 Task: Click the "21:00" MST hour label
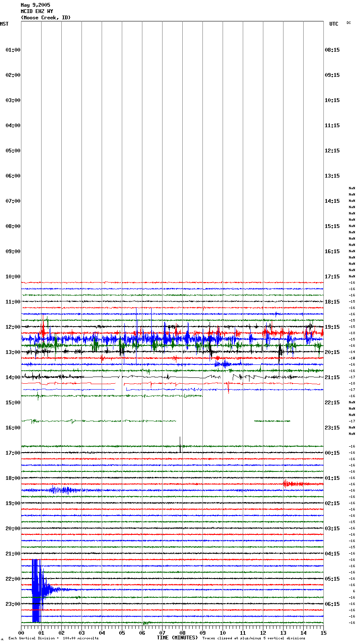point(13,554)
